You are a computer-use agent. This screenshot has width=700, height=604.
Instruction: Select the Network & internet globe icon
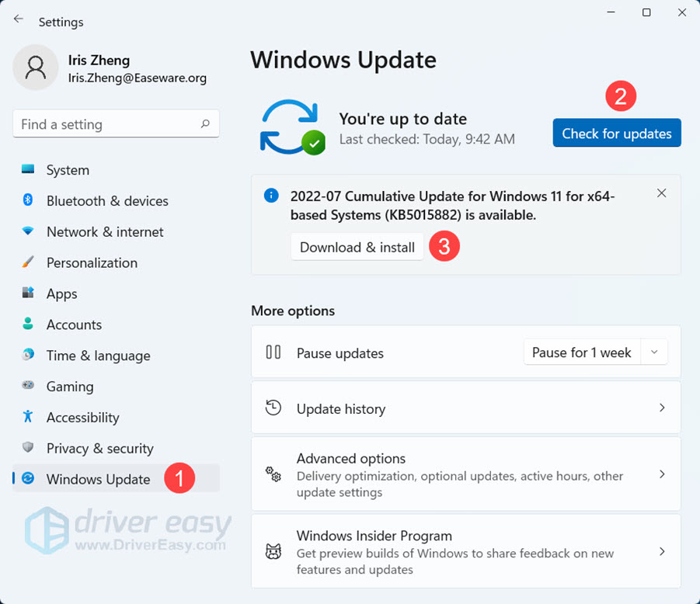coord(26,231)
